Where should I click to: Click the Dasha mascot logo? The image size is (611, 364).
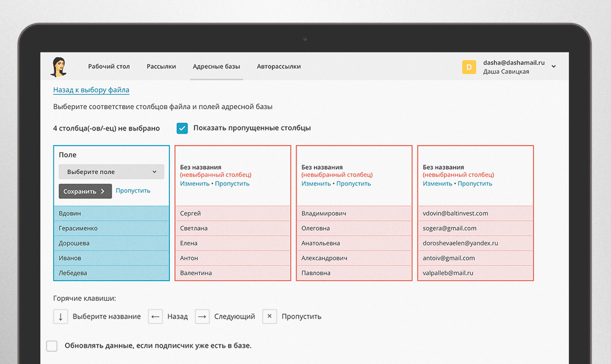[58, 67]
